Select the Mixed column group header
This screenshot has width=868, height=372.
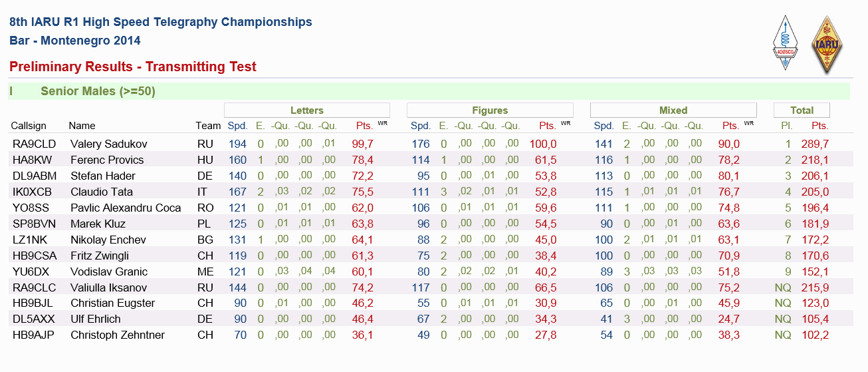click(673, 110)
